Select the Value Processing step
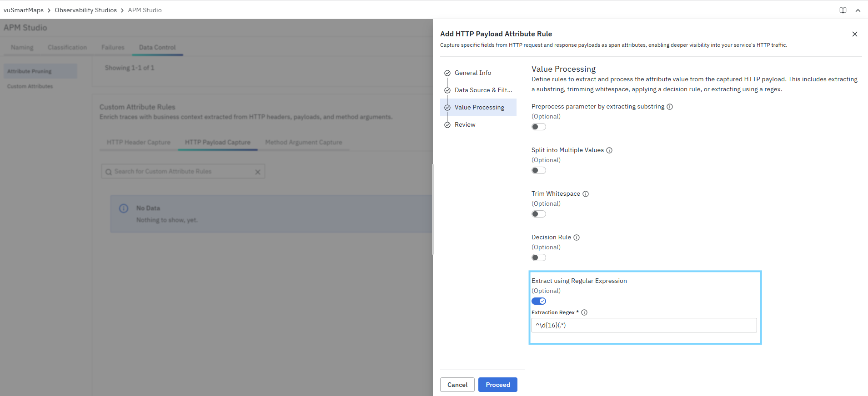Screen dimensions: 868x396 [x=478, y=107]
